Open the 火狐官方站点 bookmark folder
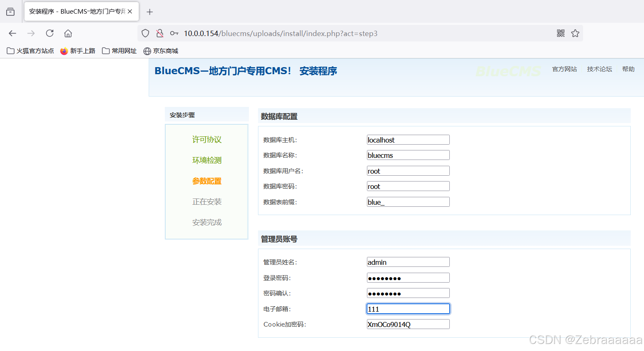644x351 pixels. point(30,51)
